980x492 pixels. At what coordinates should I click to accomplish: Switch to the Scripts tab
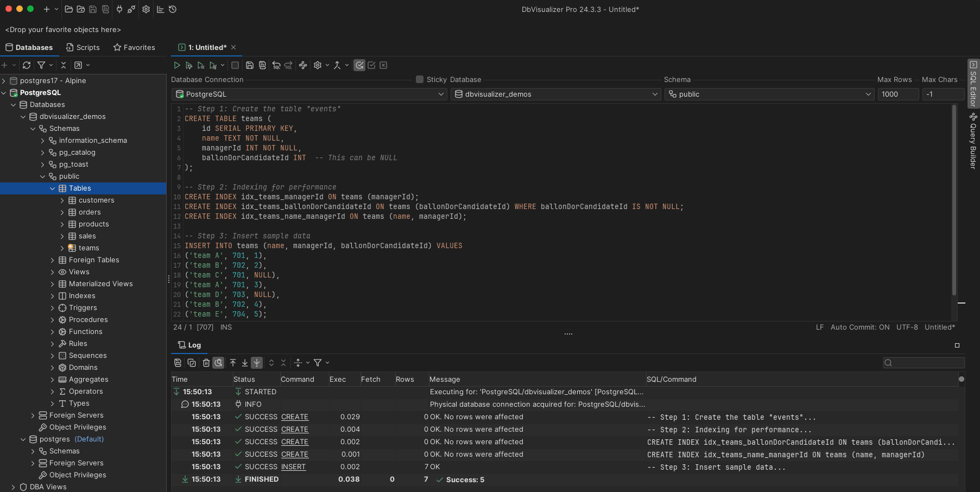coord(83,47)
